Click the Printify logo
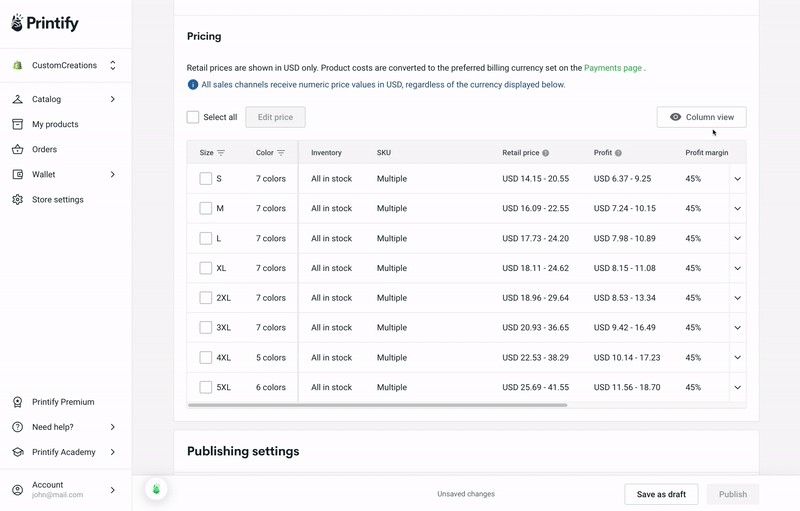 click(x=45, y=23)
